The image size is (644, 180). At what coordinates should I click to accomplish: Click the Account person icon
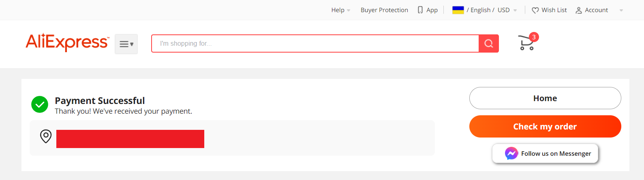579,10
